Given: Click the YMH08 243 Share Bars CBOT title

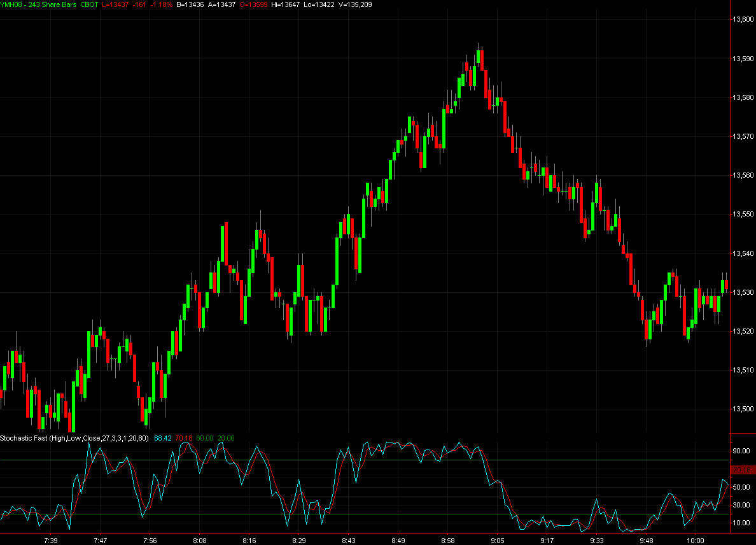Looking at the screenshot, I should pos(49,5).
